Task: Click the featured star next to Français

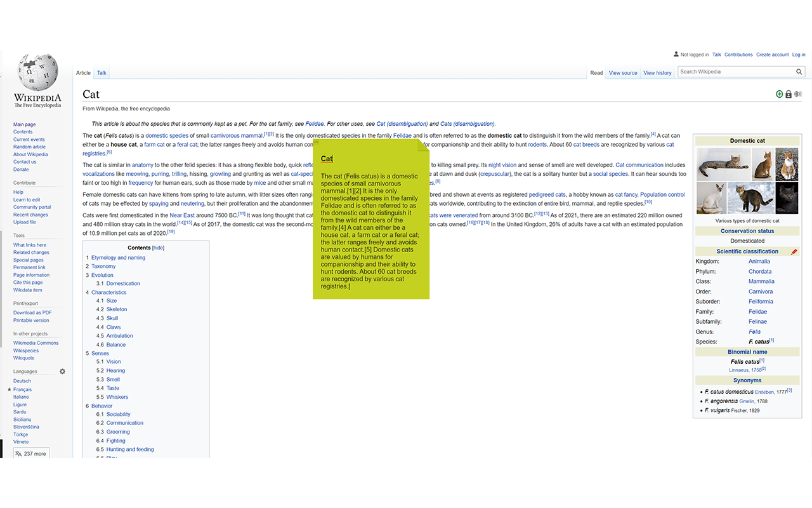Action: pyautogui.click(x=10, y=389)
